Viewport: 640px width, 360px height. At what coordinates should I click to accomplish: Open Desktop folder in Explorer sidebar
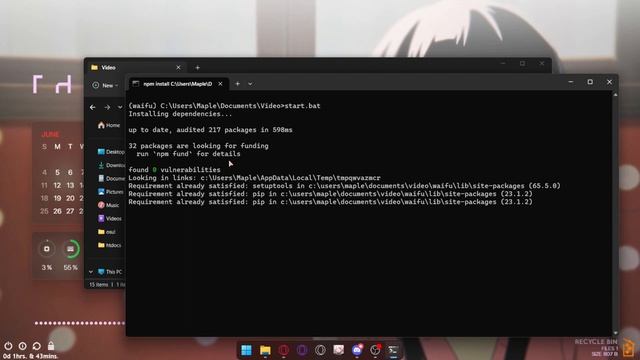coord(111,152)
